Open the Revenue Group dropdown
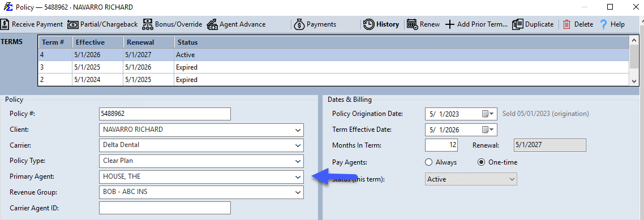 click(x=298, y=192)
